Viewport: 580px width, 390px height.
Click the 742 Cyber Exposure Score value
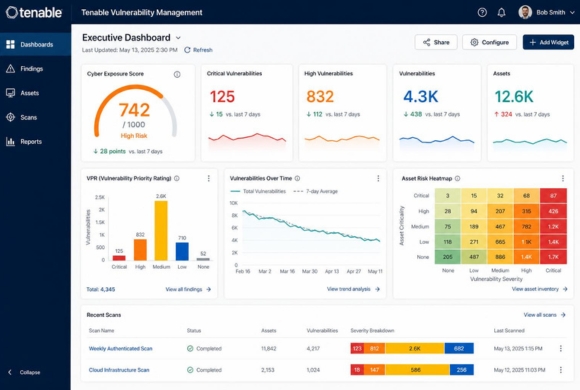tap(134, 110)
